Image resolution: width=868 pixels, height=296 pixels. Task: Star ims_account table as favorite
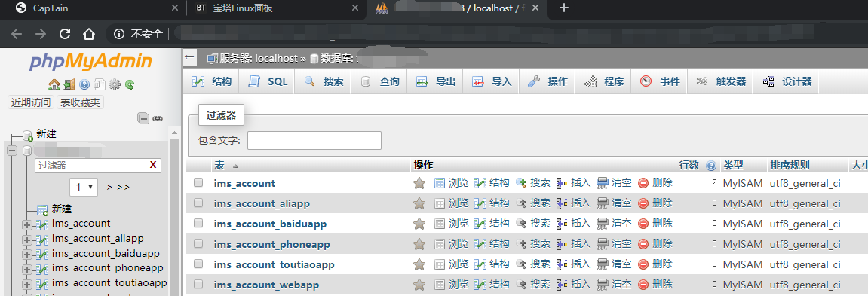click(419, 183)
